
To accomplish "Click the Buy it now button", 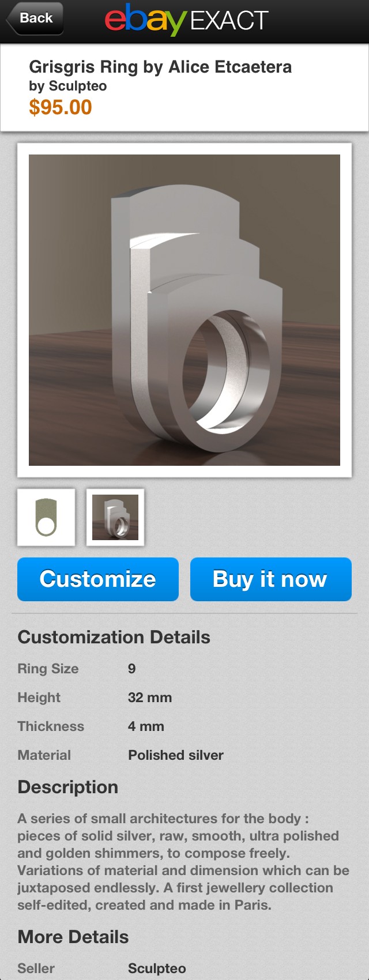I will click(x=271, y=579).
